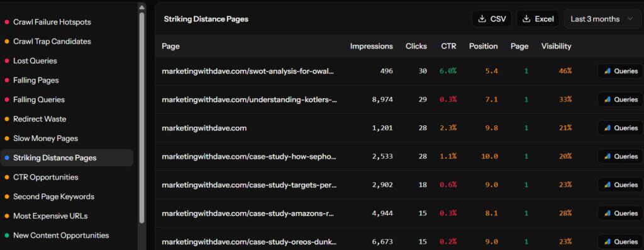
Task: Open the Last 3 months date range dropdown
Action: click(602, 19)
